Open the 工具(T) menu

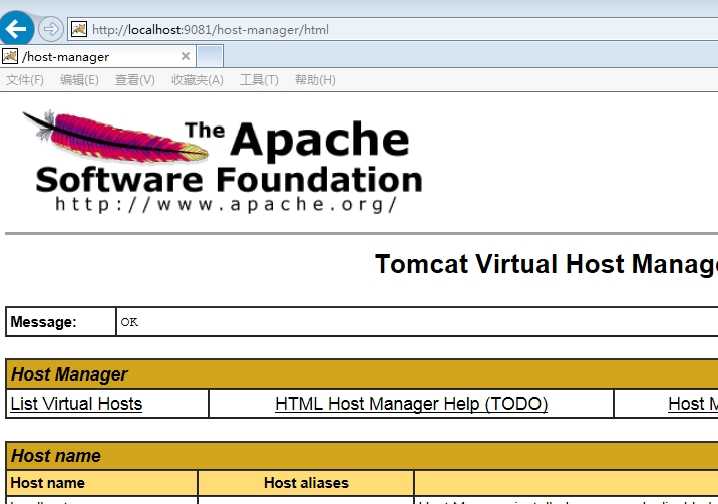[x=259, y=80]
